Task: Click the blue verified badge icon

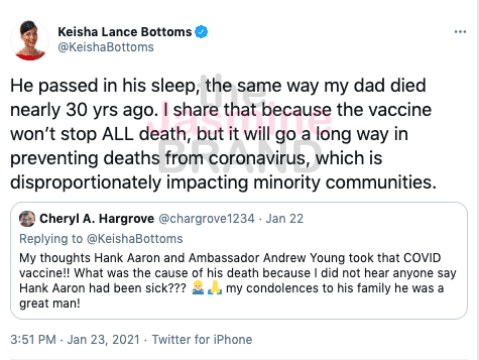Action: (x=201, y=32)
